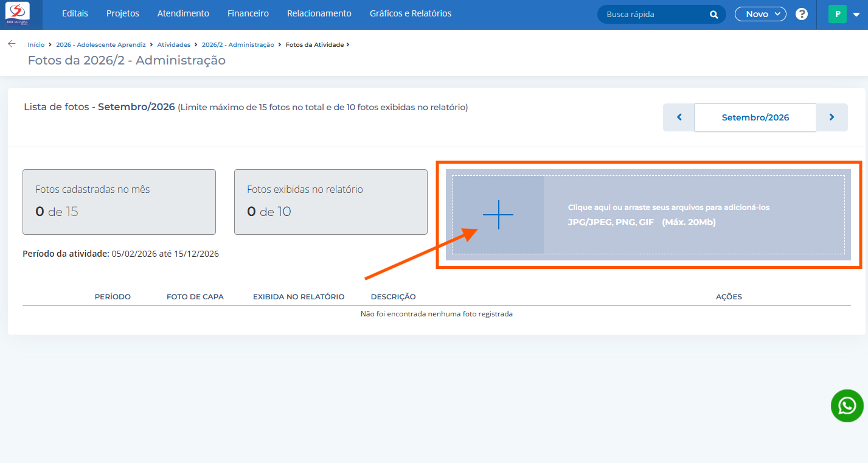Open the Projetos menu
Viewport: 868px width, 463px height.
pos(123,13)
